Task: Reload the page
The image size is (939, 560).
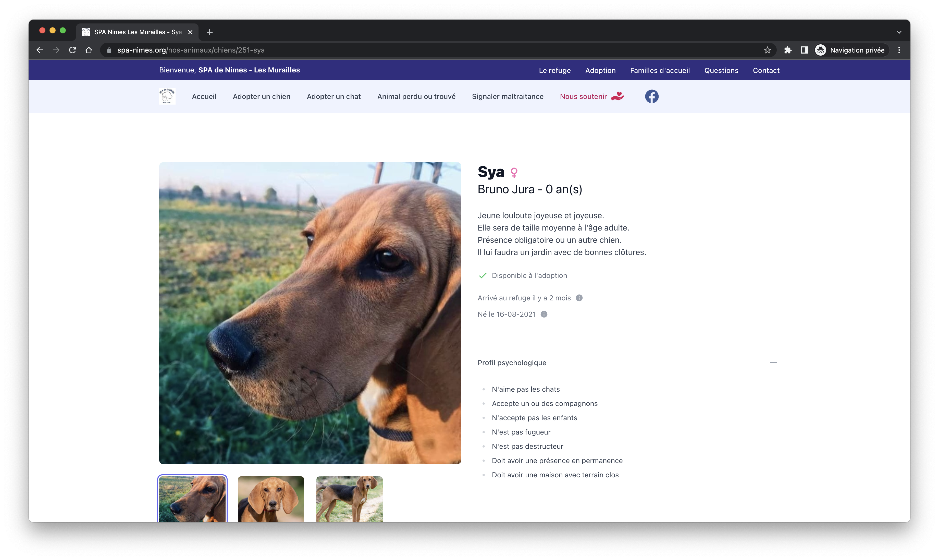Action: pos(72,50)
